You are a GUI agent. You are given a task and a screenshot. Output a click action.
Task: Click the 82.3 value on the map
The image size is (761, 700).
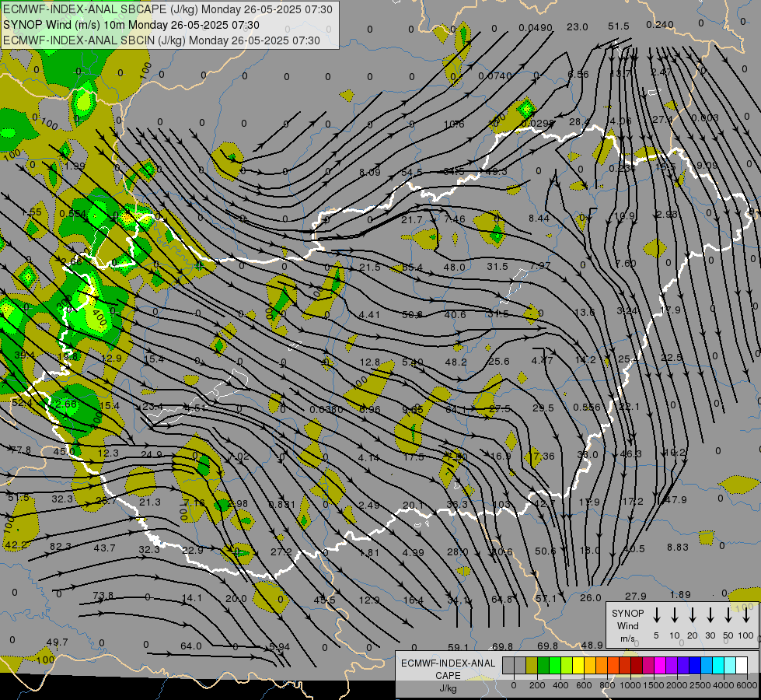click(x=60, y=547)
